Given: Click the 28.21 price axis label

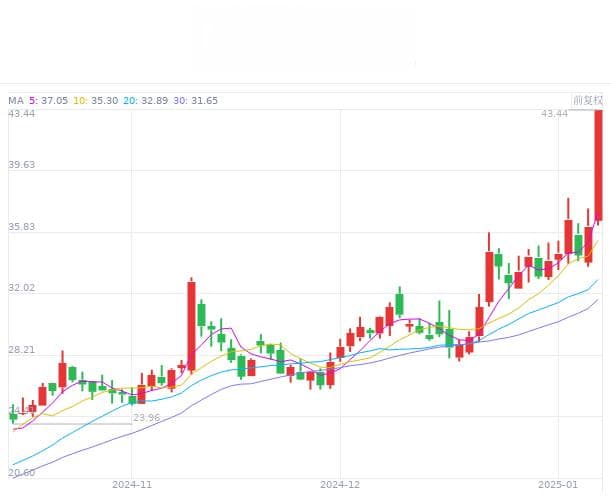Looking at the screenshot, I should tap(21, 350).
